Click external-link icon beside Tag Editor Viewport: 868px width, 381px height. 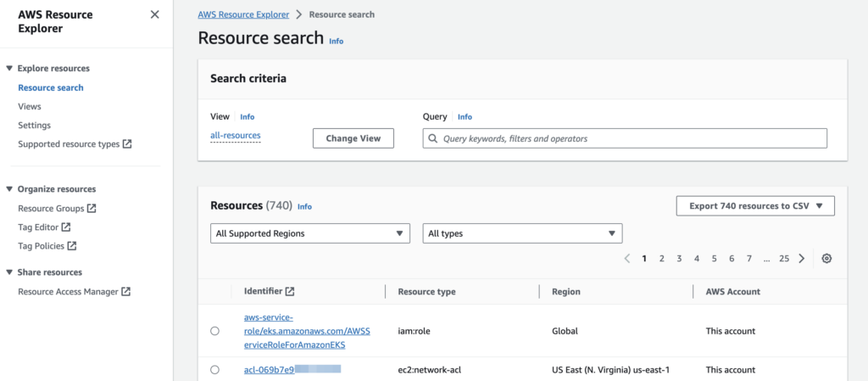66,227
